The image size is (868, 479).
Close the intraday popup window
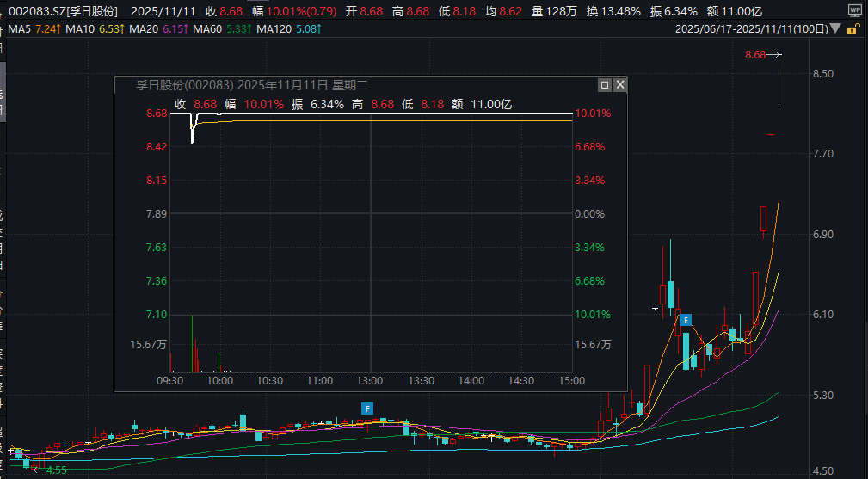[x=619, y=85]
